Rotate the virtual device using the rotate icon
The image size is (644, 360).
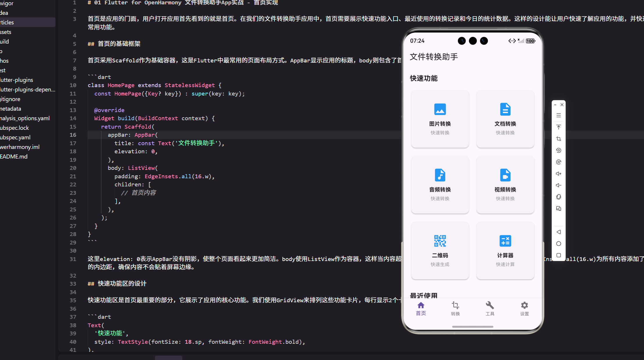[x=558, y=150]
